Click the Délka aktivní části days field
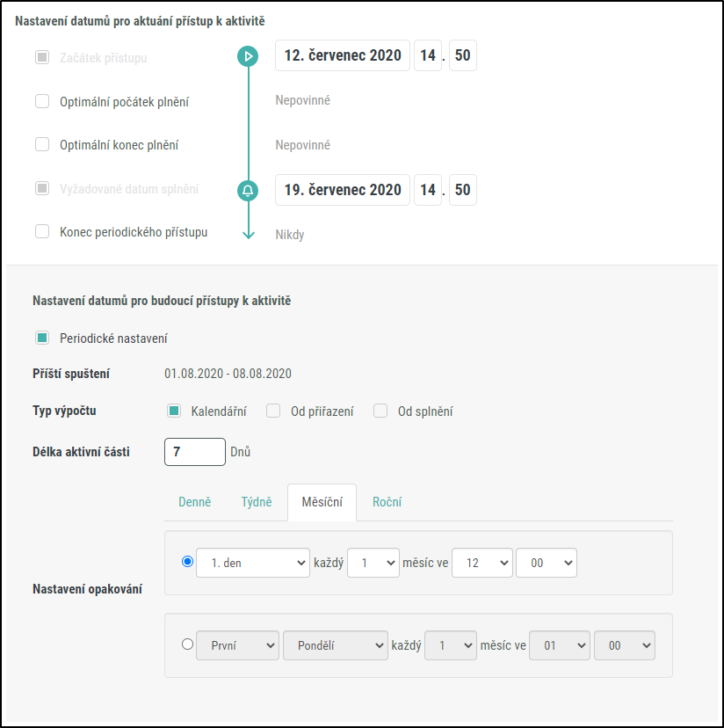This screenshot has width=724, height=728. coord(195,452)
